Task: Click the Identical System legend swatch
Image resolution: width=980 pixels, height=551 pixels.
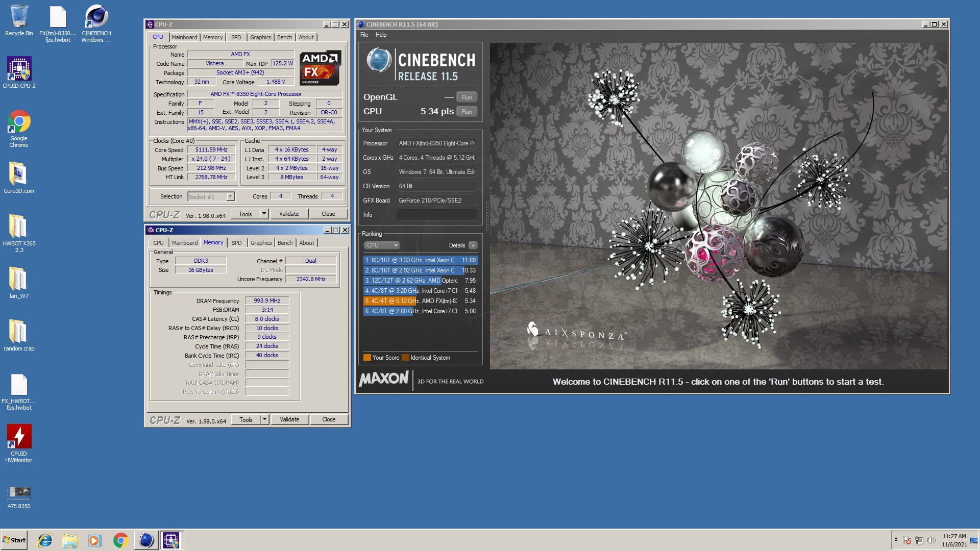Action: [405, 358]
